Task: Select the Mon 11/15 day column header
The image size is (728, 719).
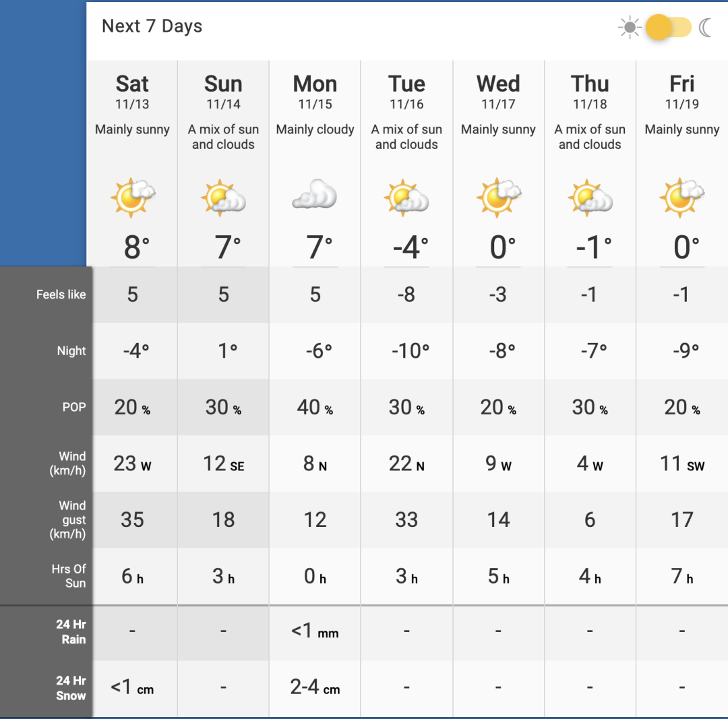Action: pos(315,92)
